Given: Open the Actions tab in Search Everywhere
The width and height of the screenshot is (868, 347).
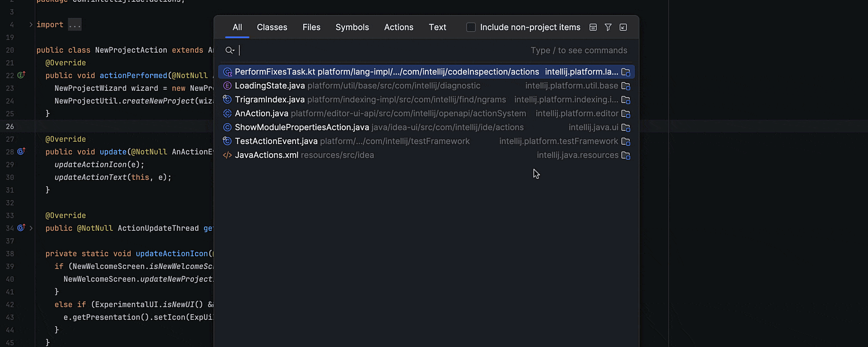Looking at the screenshot, I should (398, 27).
